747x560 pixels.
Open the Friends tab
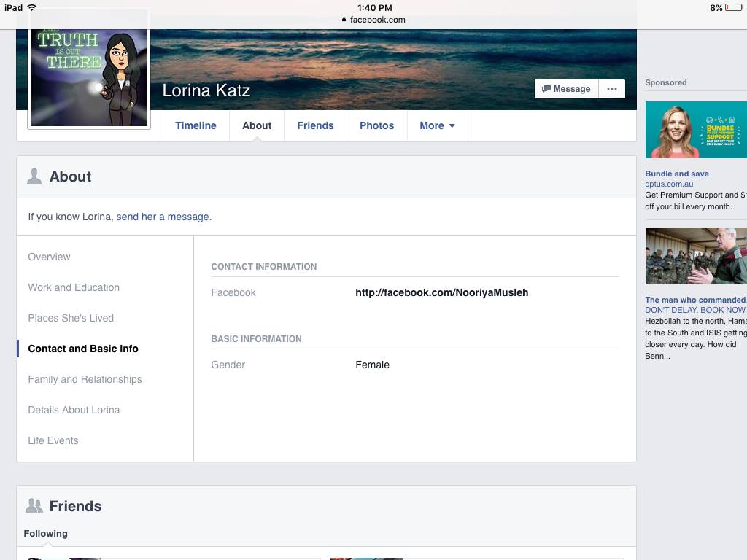315,125
